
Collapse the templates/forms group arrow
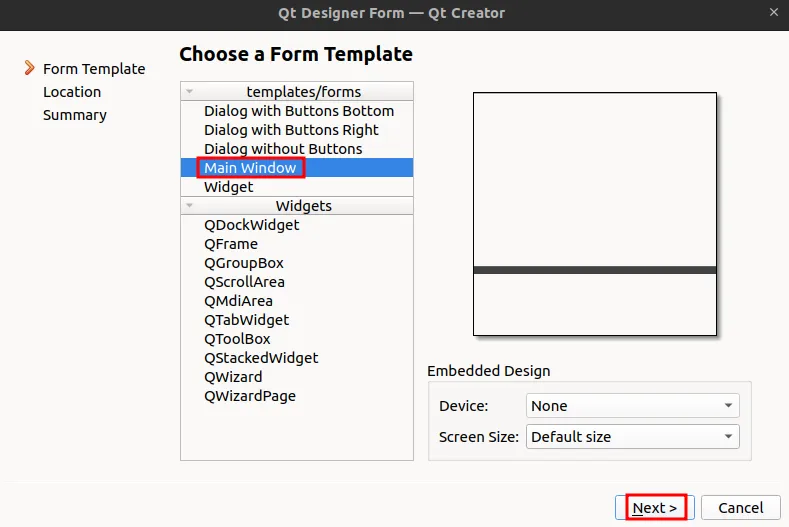(189, 92)
